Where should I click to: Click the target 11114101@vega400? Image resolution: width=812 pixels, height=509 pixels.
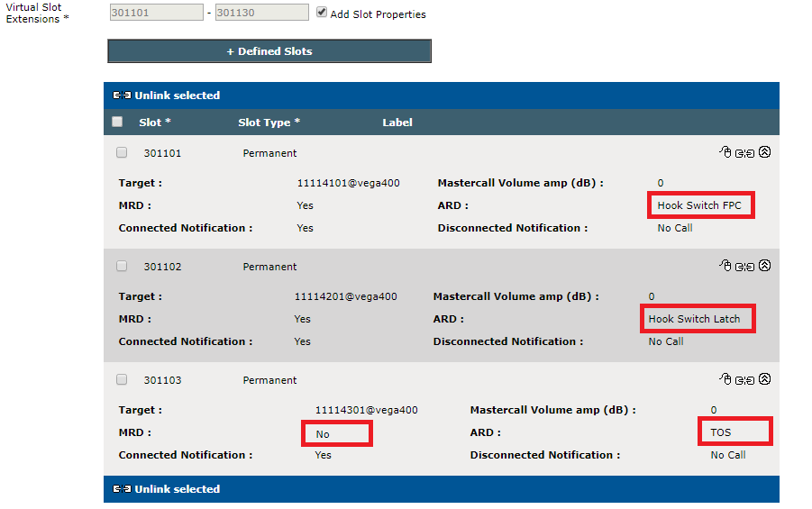pos(349,183)
